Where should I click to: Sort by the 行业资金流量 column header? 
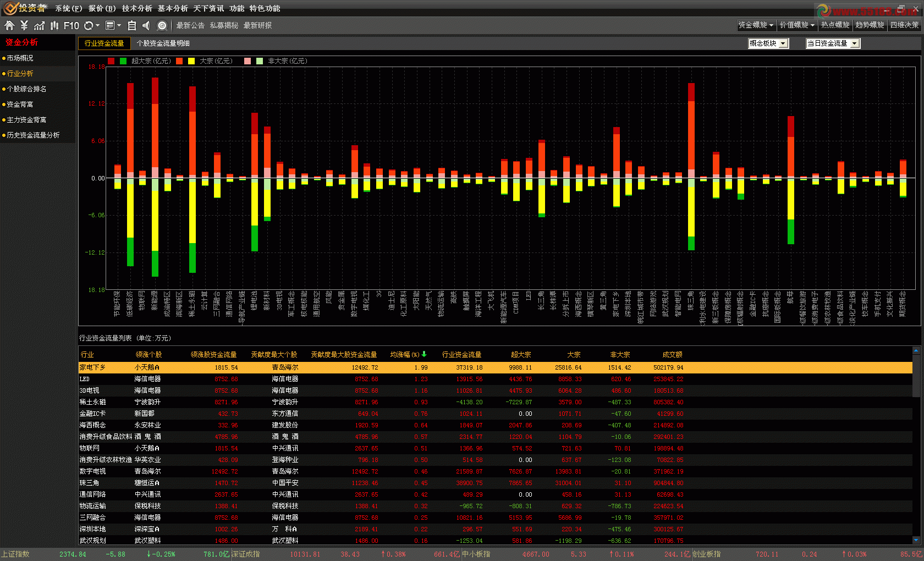click(461, 355)
